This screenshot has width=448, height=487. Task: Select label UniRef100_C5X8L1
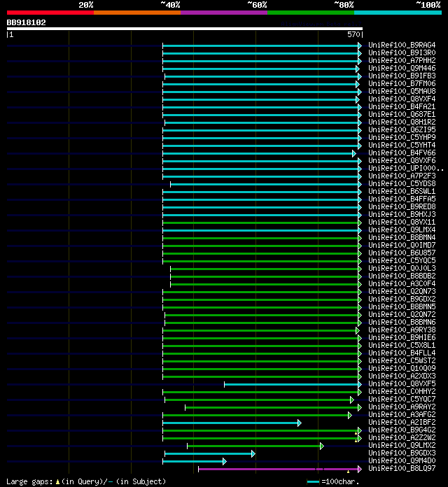click(402, 346)
